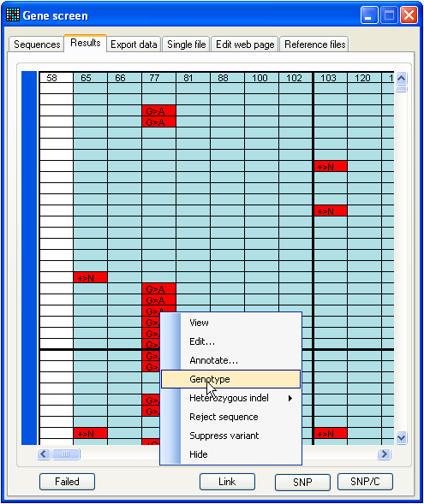Select View in the context menu
Viewport: 424px width, 504px height.
199,323
